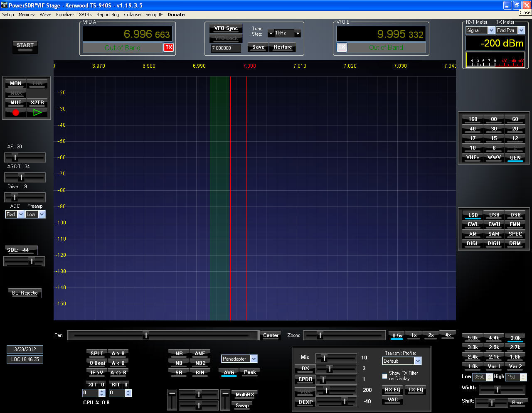Check Show TX Filter on Display
Image resolution: width=532 pixels, height=413 pixels.
(384, 376)
